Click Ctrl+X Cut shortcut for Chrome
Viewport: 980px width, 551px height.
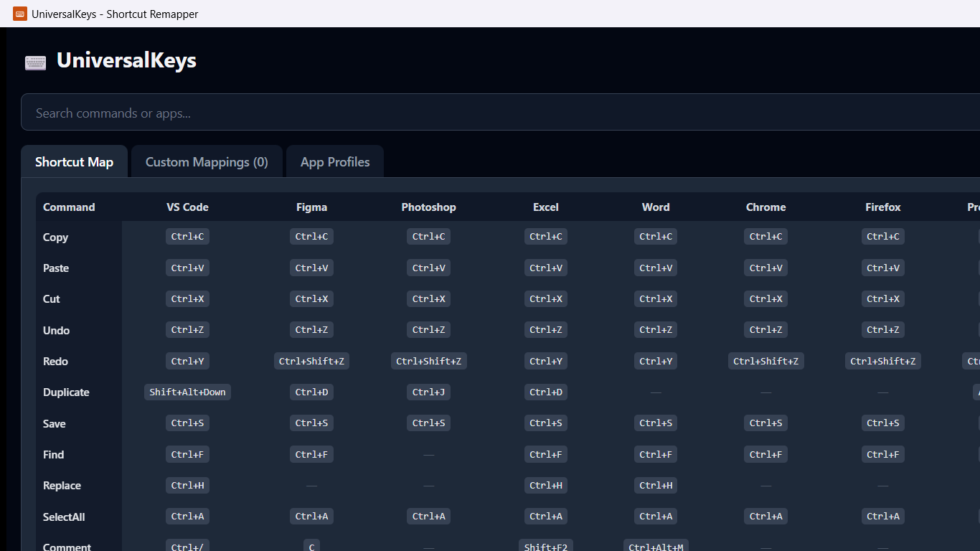[765, 298]
